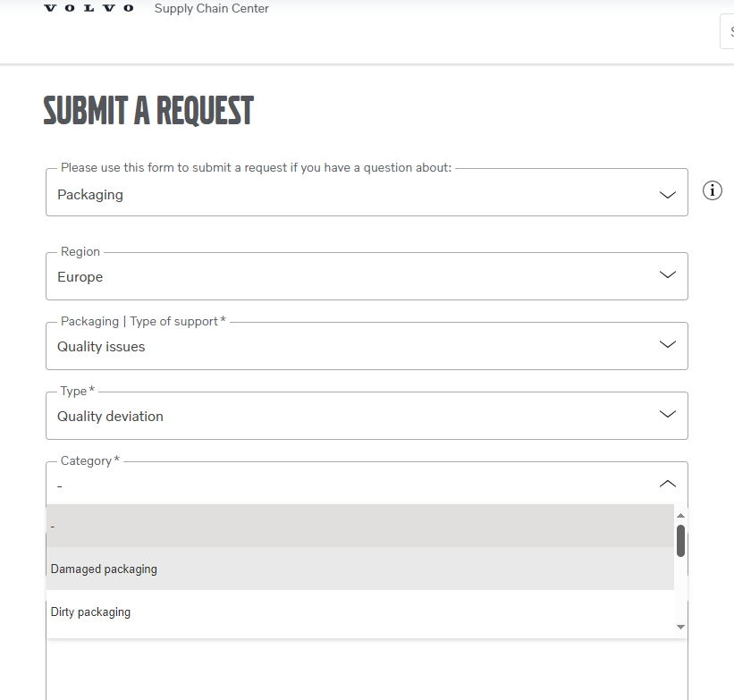The height and width of the screenshot is (700, 734).
Task: Click the chevron arrow of the Region dropdown
Action: (x=668, y=274)
